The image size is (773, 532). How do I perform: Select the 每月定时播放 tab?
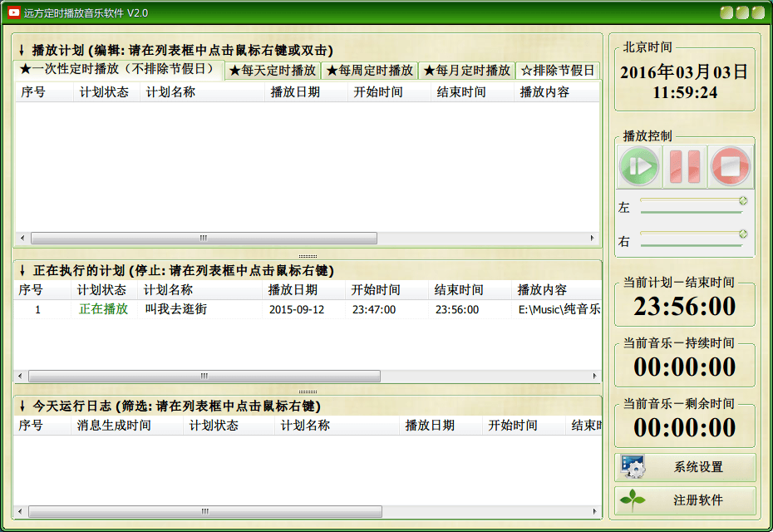[467, 71]
